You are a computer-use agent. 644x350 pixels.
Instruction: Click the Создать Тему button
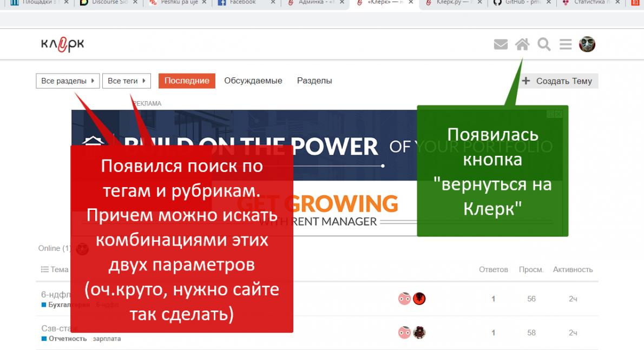(x=558, y=81)
